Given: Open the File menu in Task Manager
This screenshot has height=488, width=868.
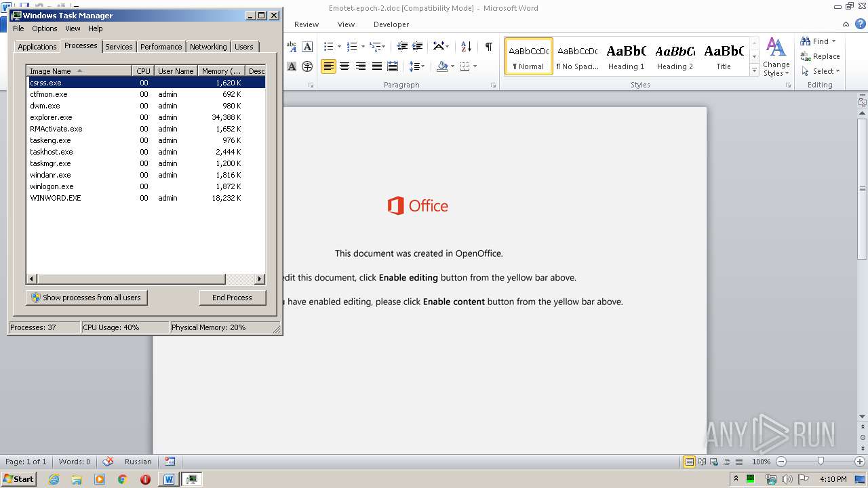Looking at the screenshot, I should click(18, 28).
